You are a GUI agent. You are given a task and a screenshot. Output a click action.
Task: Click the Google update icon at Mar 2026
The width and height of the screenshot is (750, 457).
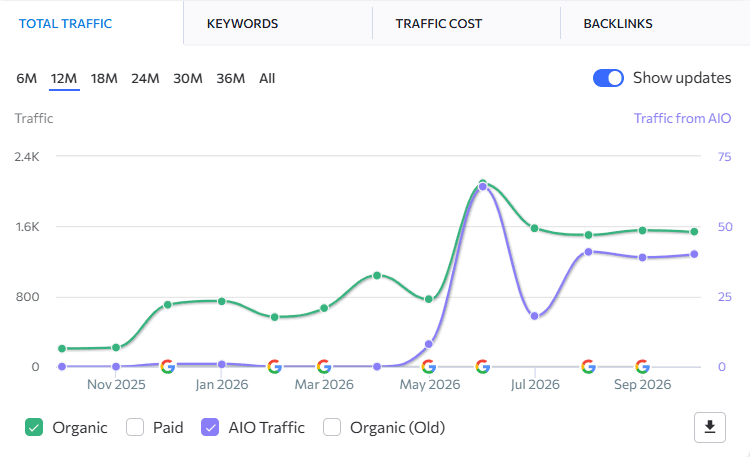click(324, 367)
